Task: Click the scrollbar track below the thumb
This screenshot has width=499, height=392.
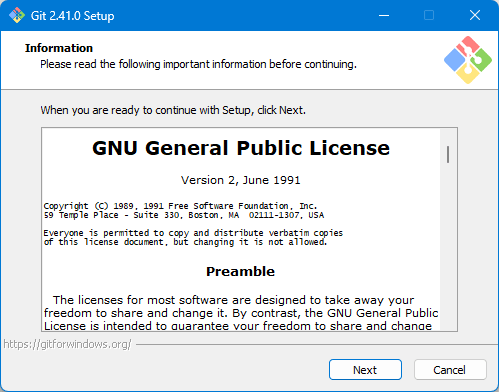Action: [x=448, y=247]
